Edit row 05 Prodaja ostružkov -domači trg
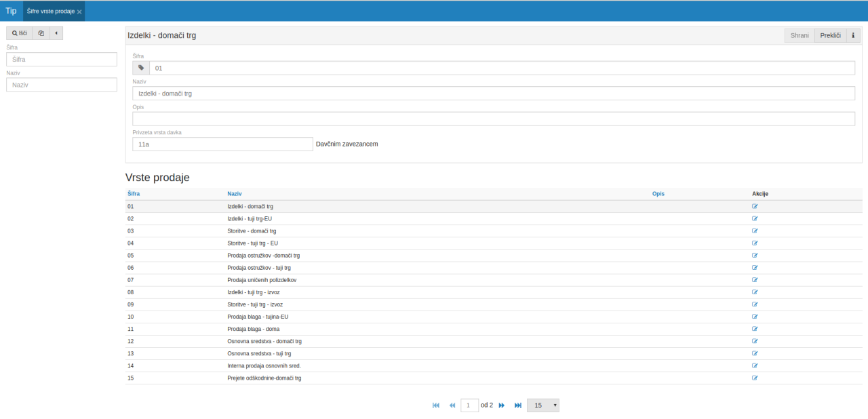 coord(755,256)
